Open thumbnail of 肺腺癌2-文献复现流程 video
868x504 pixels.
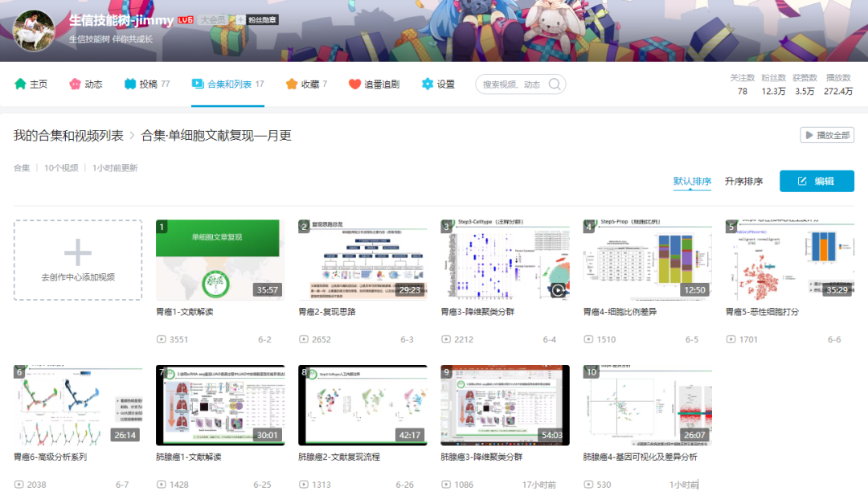click(x=362, y=405)
